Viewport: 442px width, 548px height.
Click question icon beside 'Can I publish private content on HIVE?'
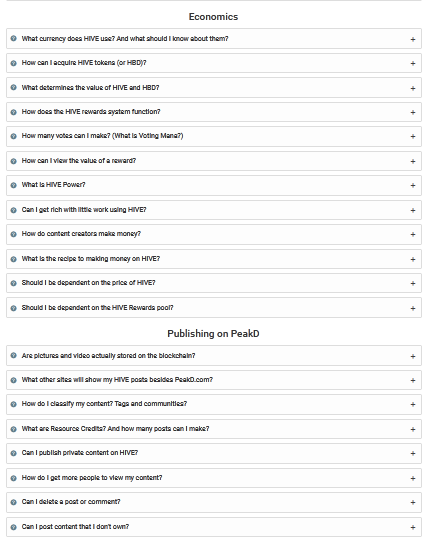pos(13,453)
